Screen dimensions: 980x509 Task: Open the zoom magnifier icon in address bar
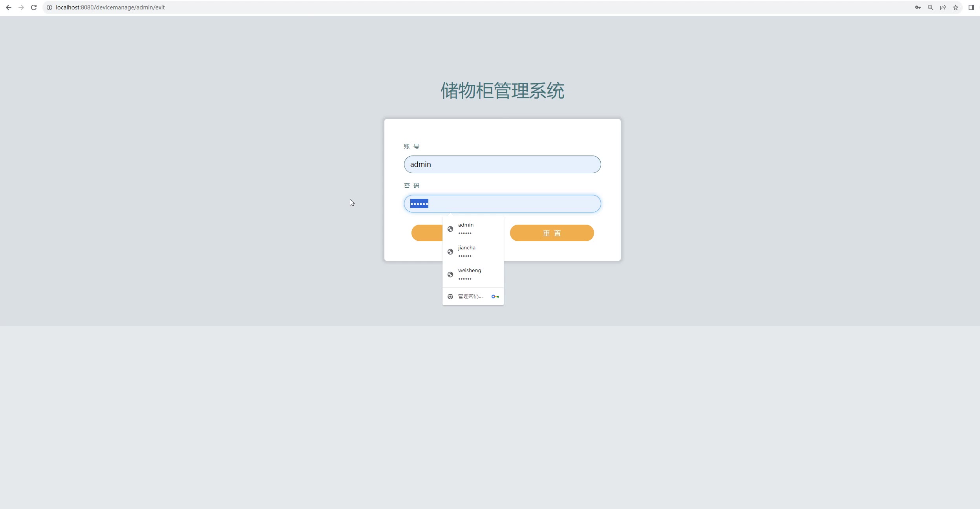point(931,7)
